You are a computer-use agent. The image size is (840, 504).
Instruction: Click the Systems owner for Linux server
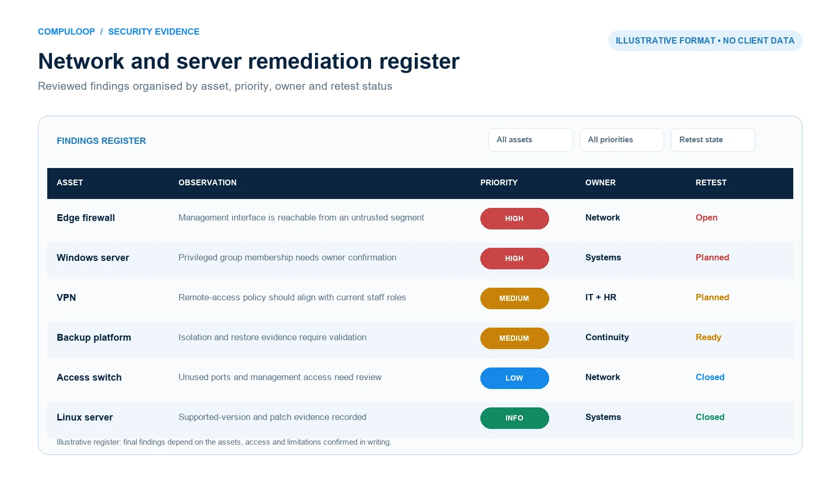pyautogui.click(x=603, y=417)
